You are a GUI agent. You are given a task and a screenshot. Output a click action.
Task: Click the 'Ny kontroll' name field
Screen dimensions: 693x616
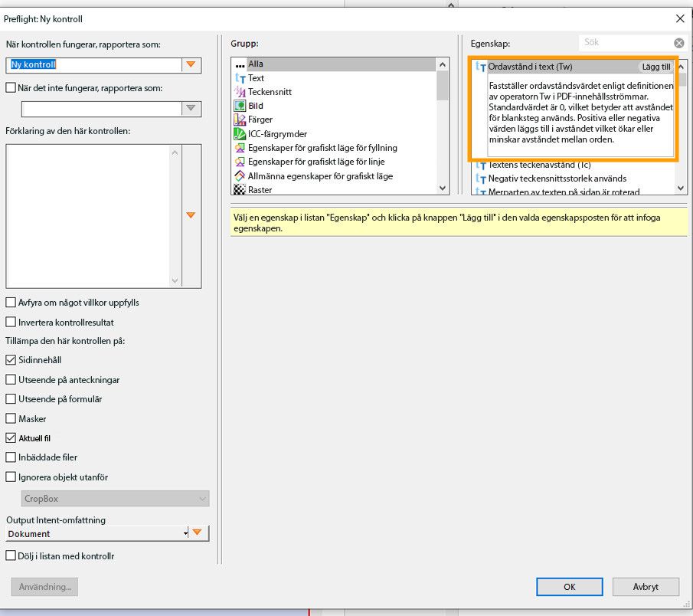tap(94, 64)
